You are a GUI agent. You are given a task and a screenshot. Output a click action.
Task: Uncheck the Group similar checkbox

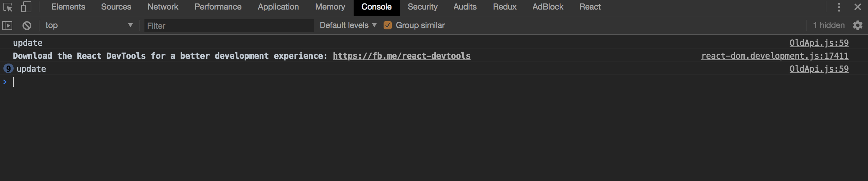coord(387,26)
